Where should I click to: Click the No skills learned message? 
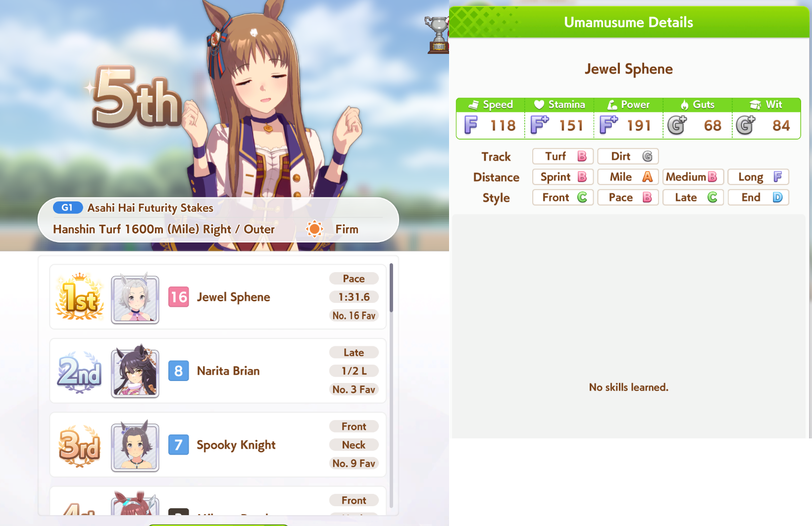(629, 387)
